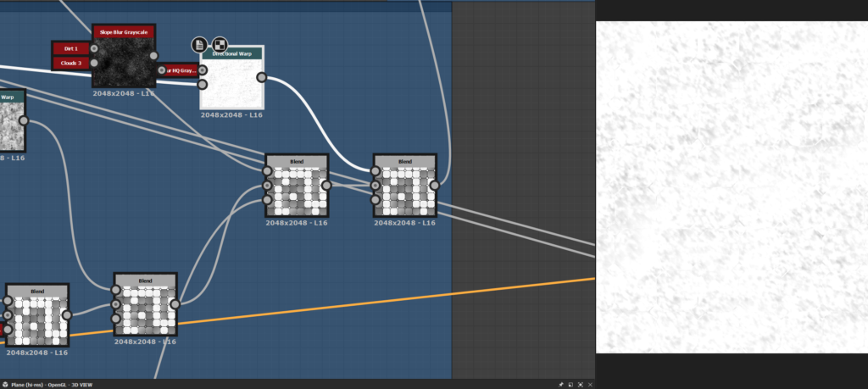Image resolution: width=868 pixels, height=389 pixels.
Task: Select the Blend node just left of the rightmost Blend
Action: (297, 186)
